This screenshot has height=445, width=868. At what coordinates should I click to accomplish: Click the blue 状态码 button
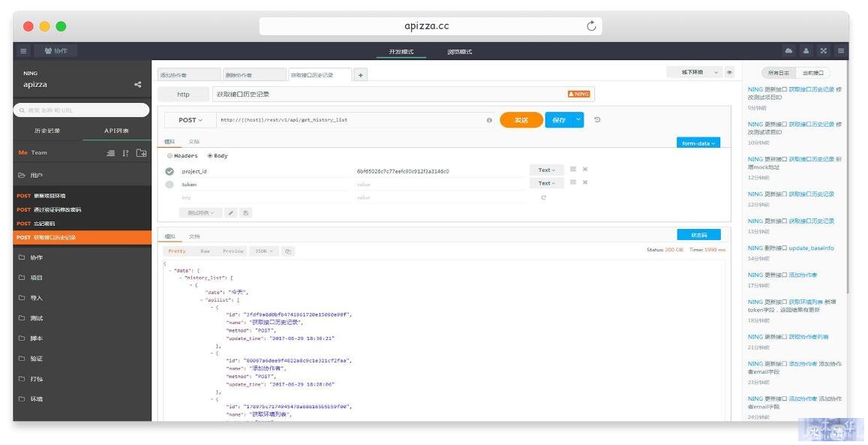pos(698,235)
